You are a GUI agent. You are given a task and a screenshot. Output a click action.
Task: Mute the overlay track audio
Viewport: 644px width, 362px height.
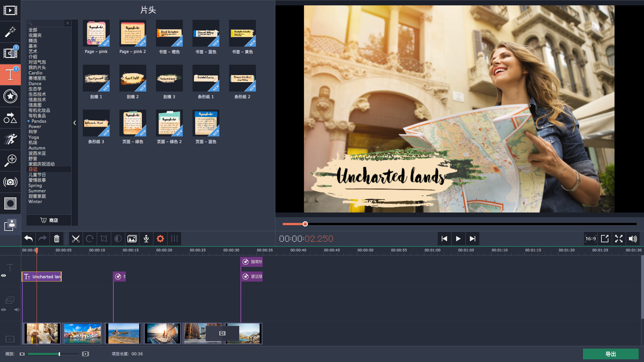[x=16, y=310]
